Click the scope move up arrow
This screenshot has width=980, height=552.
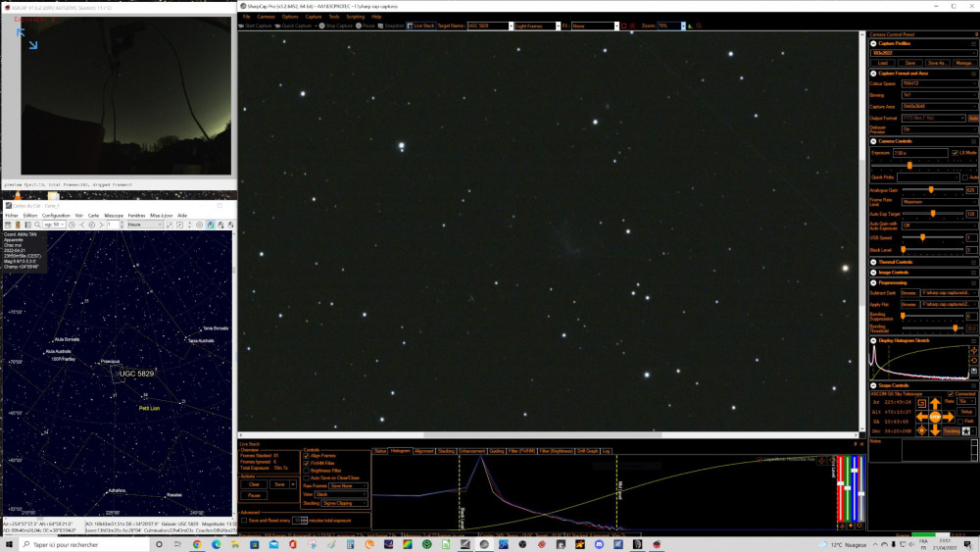click(935, 404)
